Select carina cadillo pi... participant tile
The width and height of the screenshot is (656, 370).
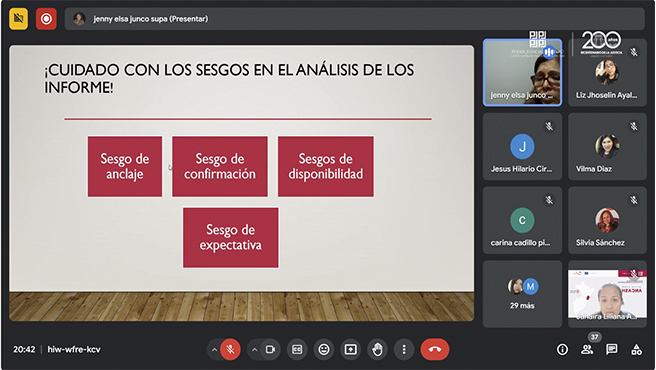(522, 220)
